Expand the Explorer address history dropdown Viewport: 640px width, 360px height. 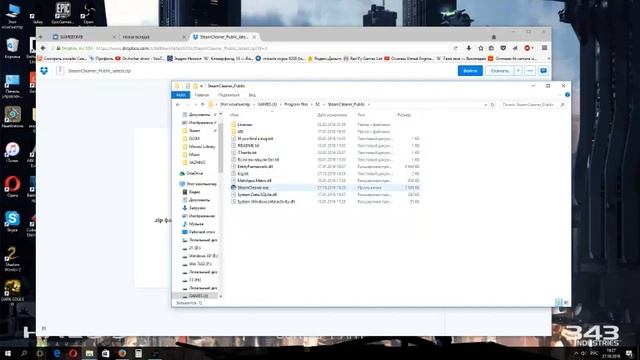[485, 105]
